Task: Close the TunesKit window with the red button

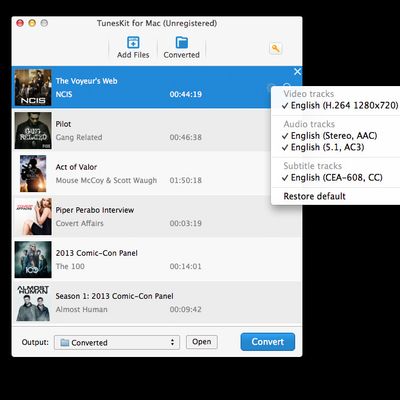Action: click(20, 23)
